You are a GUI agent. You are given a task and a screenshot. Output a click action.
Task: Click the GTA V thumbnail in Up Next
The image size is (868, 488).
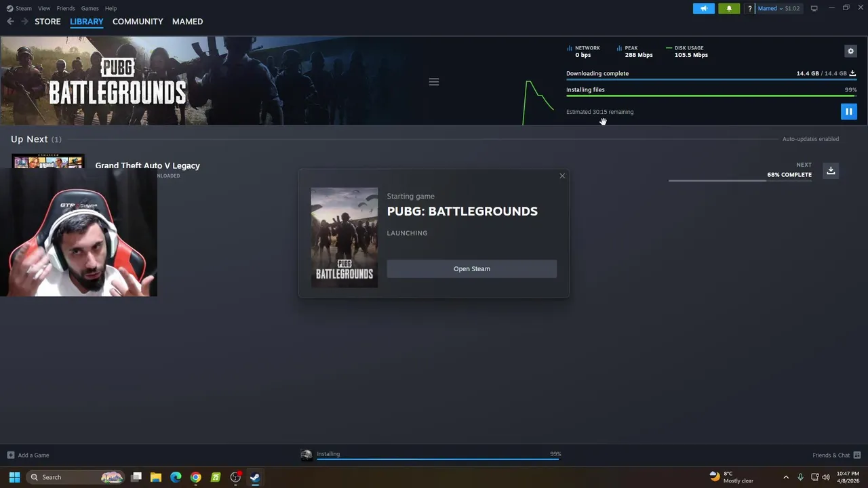[48, 163]
